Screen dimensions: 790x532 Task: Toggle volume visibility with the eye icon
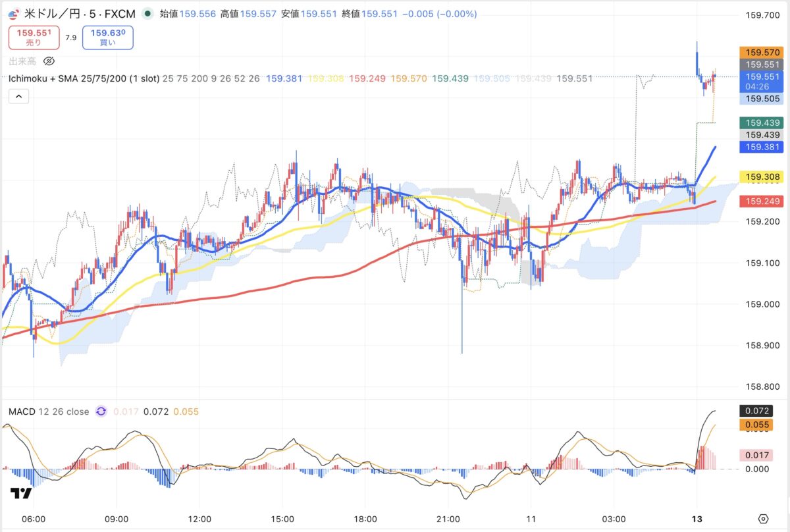50,61
